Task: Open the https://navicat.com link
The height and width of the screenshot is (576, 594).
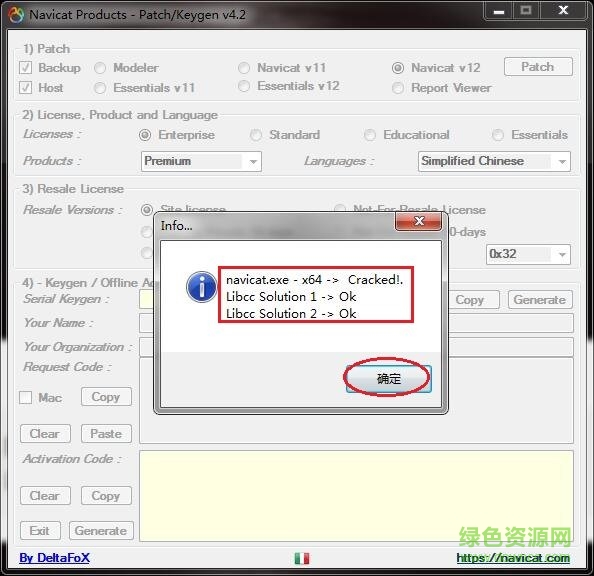Action: 513,558
